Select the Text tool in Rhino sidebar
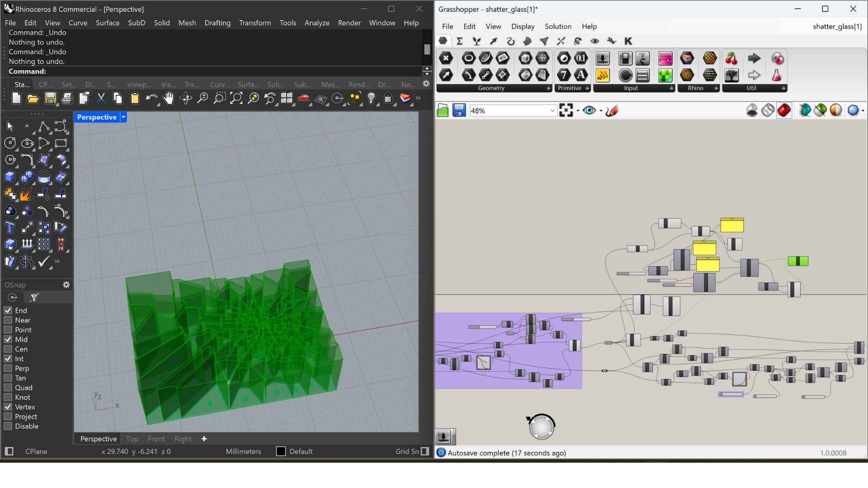Image resolution: width=868 pixels, height=488 pixels. pos(10,228)
